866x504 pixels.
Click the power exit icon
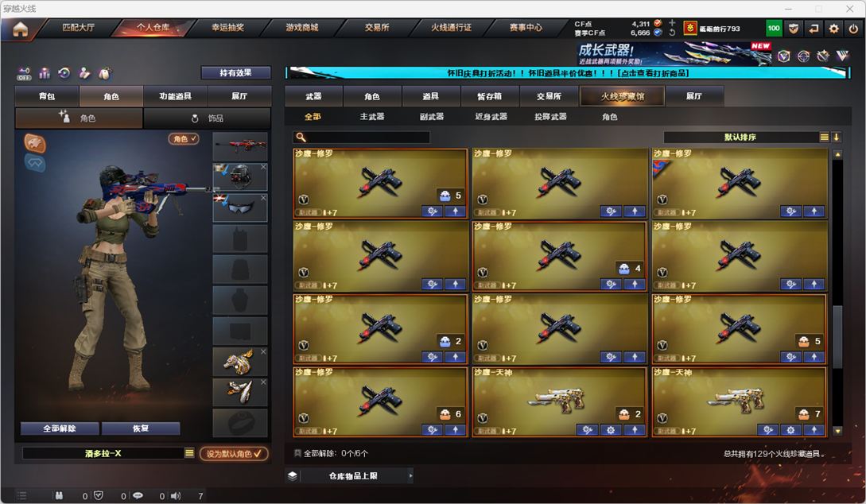pos(854,28)
